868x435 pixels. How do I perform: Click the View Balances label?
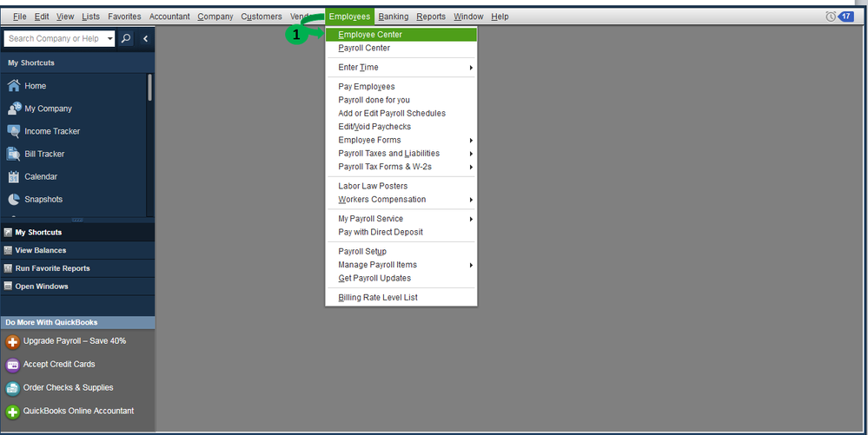[41, 250]
